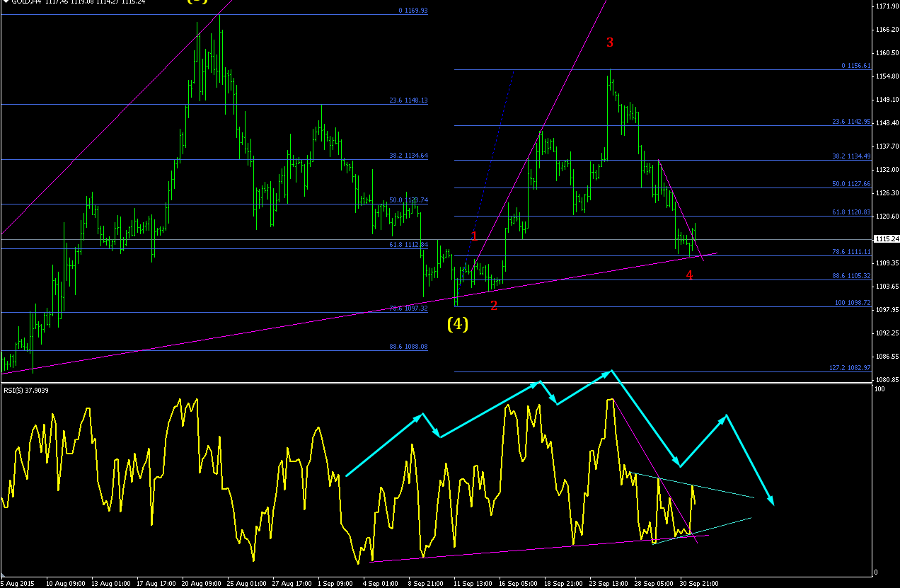900x588 pixels.
Task: Click Fibonacci label 88.6 1088.08
Action: tap(408, 347)
